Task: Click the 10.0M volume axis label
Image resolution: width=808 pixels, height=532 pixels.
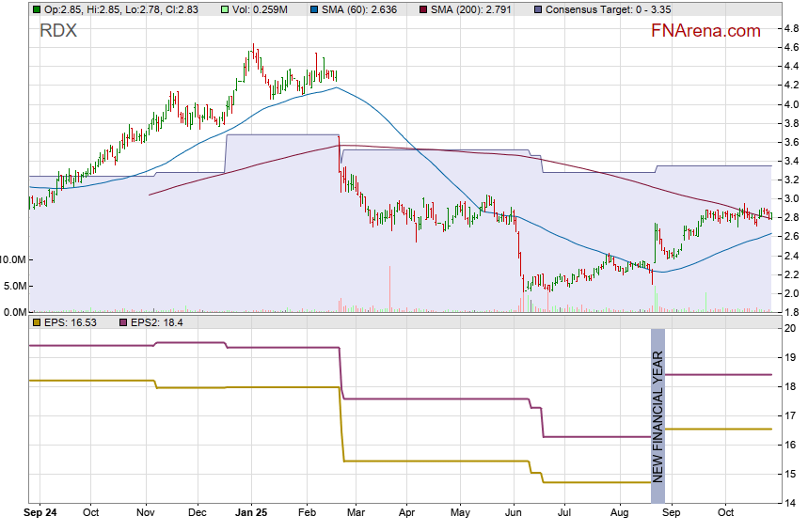Action: point(13,259)
